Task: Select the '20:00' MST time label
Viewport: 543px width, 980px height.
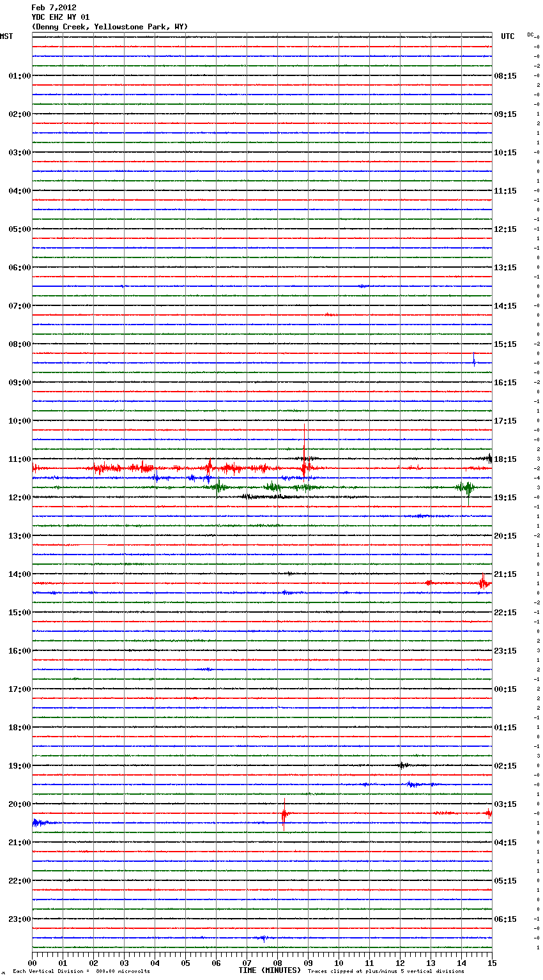Action: [x=19, y=804]
